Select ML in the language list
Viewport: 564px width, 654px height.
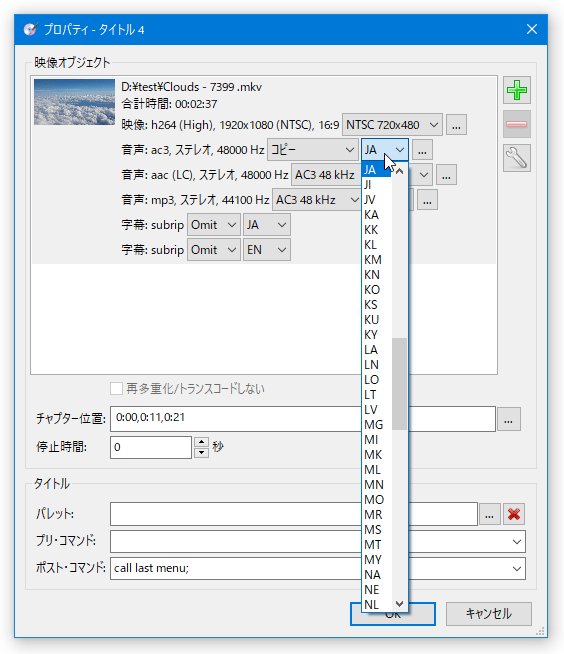[377, 470]
